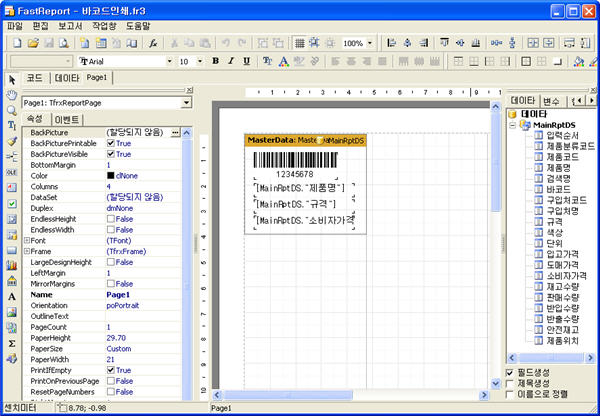Click the Align to grid icon

point(315,43)
